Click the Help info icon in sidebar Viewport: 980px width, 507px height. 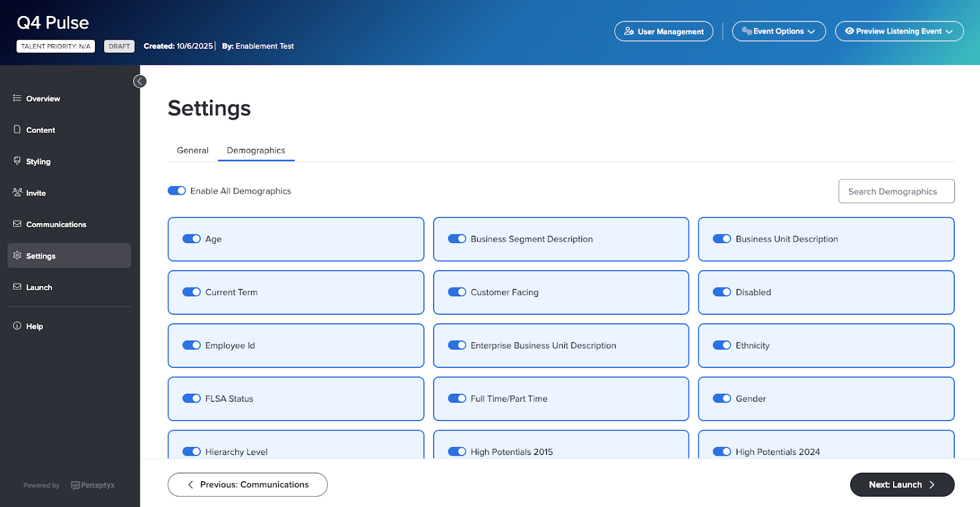pos(17,326)
